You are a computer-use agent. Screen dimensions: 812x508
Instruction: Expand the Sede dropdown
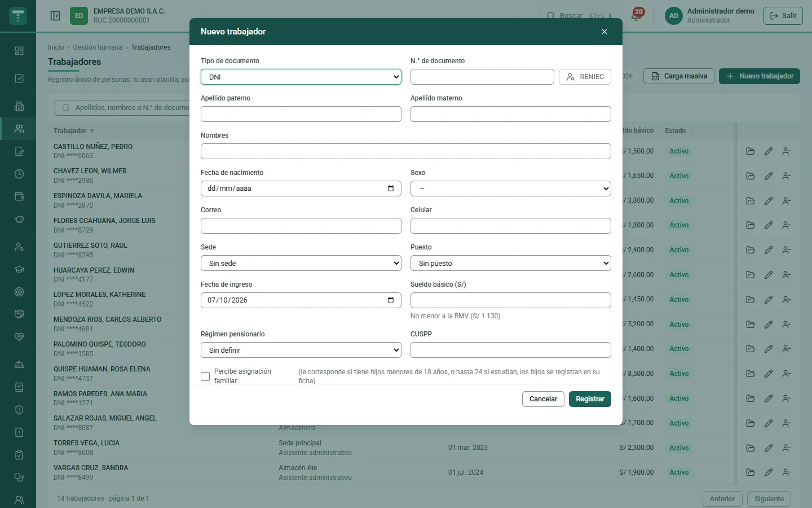click(301, 263)
